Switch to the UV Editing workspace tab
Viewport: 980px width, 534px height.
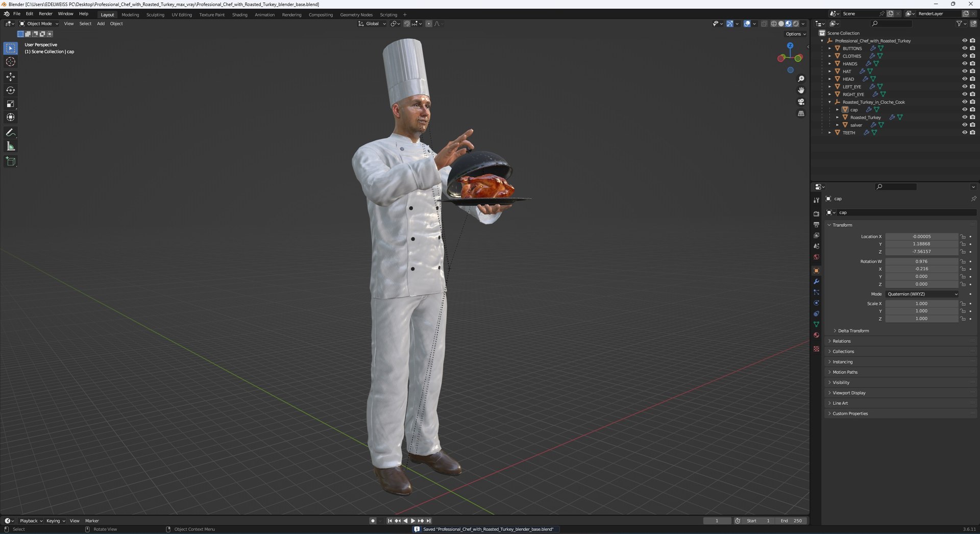click(x=182, y=15)
